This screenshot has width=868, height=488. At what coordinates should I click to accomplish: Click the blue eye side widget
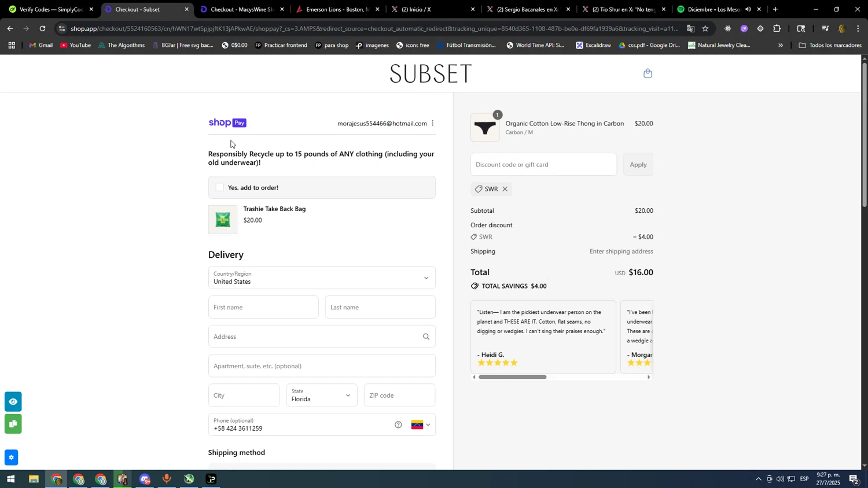[x=13, y=402]
